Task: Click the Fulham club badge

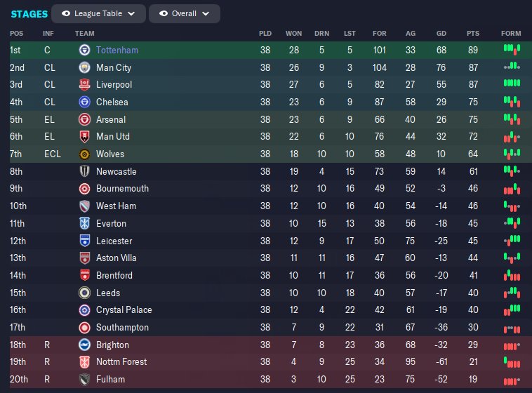Action: [84, 380]
